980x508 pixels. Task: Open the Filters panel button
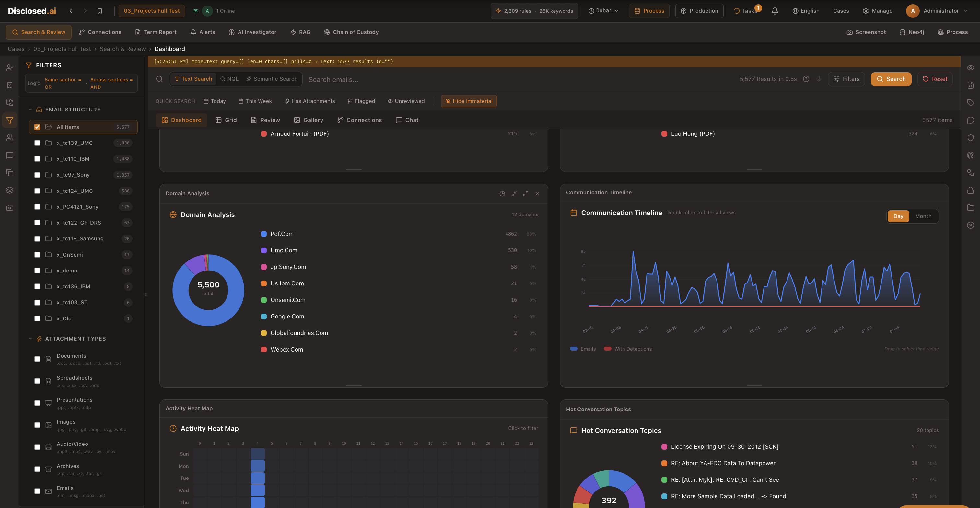(846, 79)
